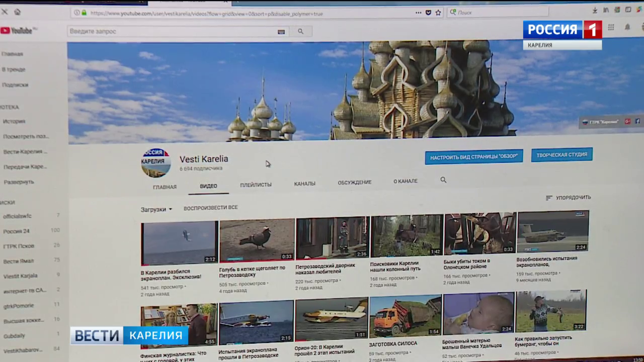Open Посмотреть позже in the sidebar

(26, 136)
